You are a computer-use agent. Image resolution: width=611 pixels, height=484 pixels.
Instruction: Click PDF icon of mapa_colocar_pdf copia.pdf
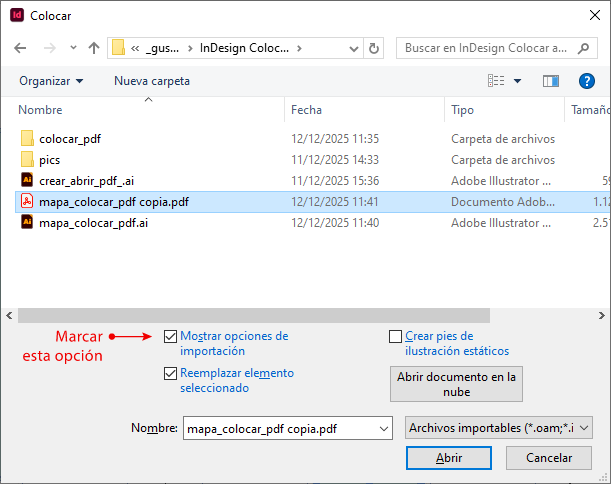[27, 201]
